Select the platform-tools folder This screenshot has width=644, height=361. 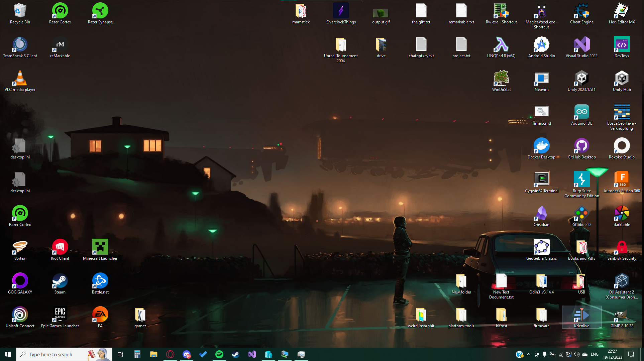point(461,317)
